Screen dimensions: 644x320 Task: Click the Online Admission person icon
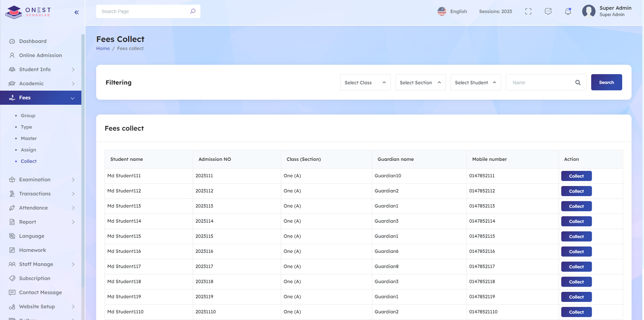point(12,55)
